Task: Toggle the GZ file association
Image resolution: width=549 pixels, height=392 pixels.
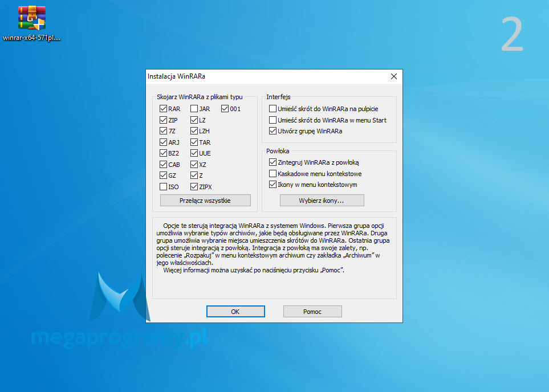Action: pos(163,175)
